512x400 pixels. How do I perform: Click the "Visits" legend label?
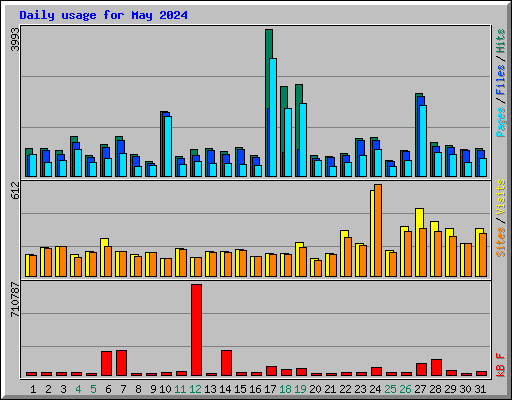[501, 197]
